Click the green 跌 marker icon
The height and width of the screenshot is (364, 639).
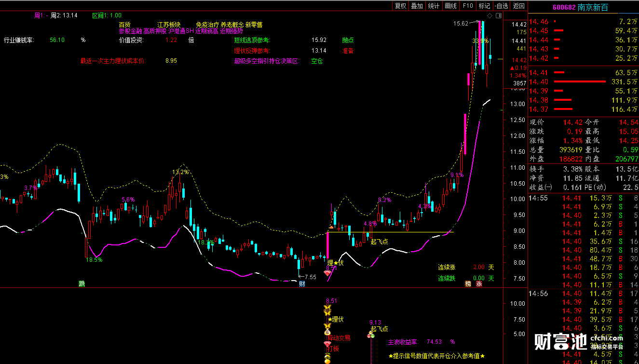tap(82, 283)
